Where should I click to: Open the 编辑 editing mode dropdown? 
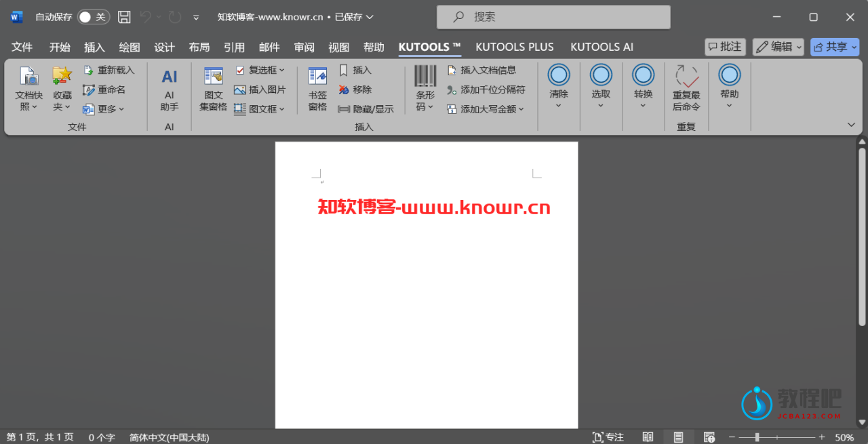778,47
